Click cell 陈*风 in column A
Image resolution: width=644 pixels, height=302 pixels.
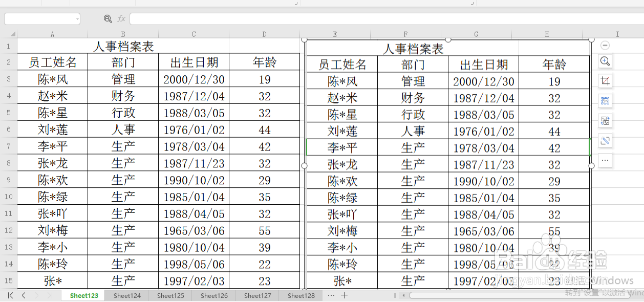coord(53,79)
